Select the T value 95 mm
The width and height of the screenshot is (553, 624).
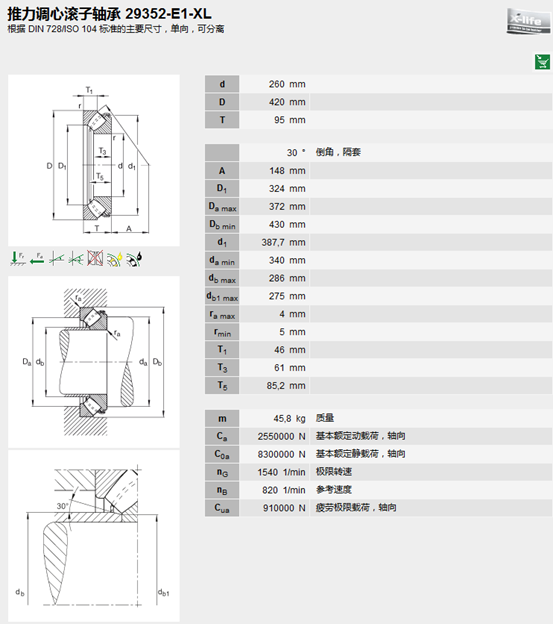290,120
